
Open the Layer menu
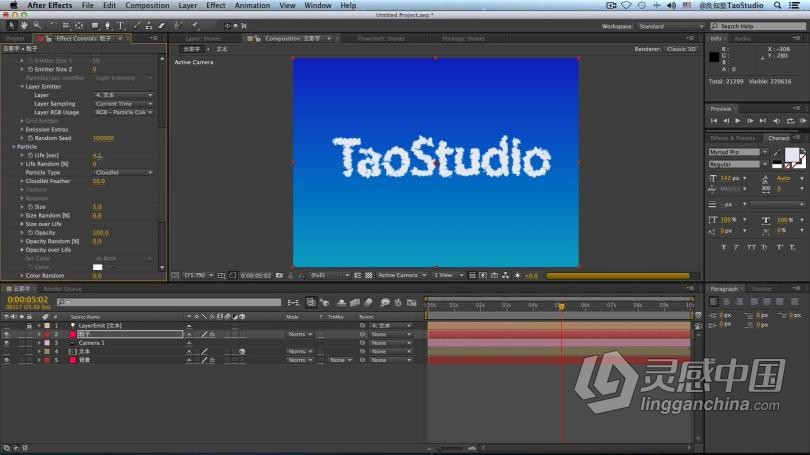click(x=188, y=5)
